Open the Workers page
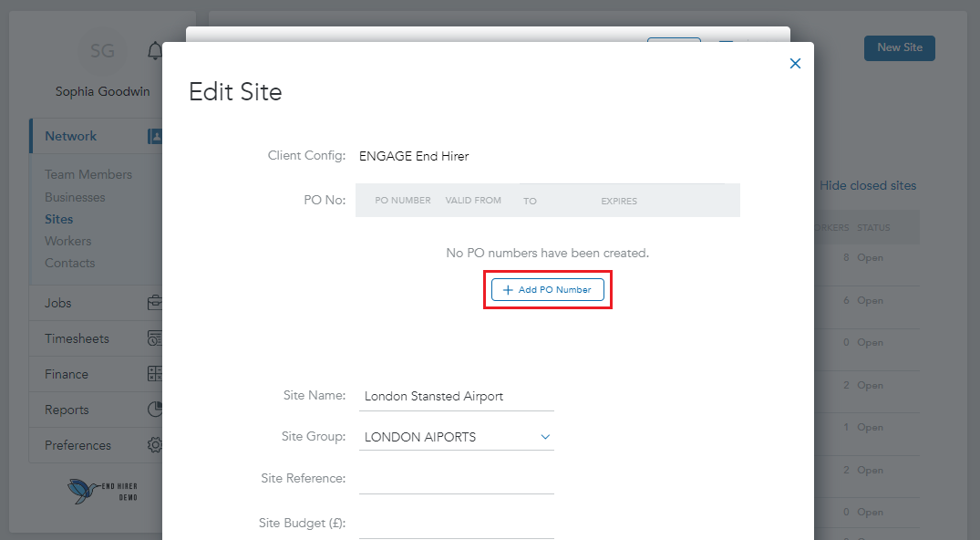The width and height of the screenshot is (980, 540). (68, 241)
